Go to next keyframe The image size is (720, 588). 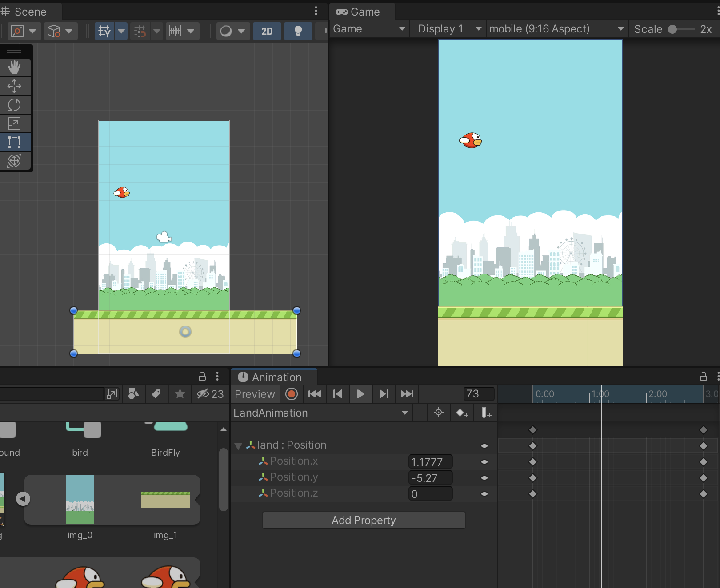click(384, 394)
